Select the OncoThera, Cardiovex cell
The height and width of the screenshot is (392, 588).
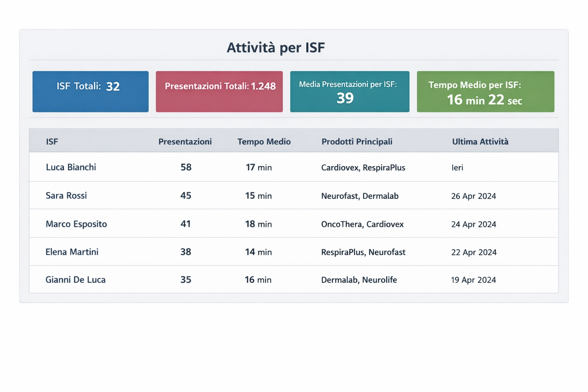pos(362,224)
